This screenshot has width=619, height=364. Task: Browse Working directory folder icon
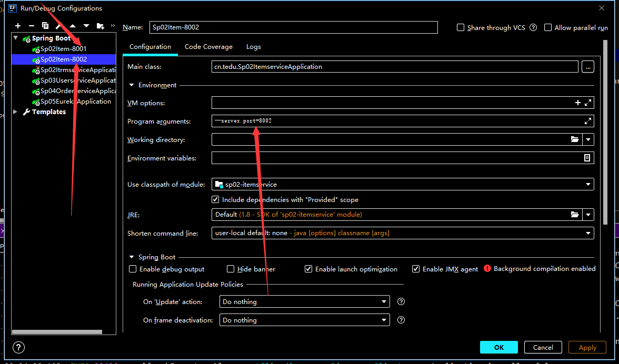pos(575,139)
